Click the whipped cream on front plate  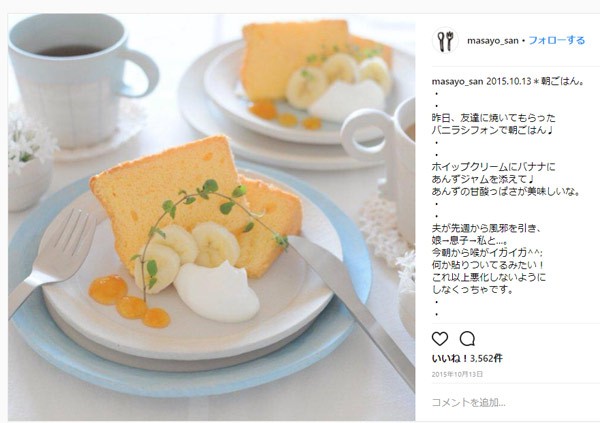tap(216, 292)
